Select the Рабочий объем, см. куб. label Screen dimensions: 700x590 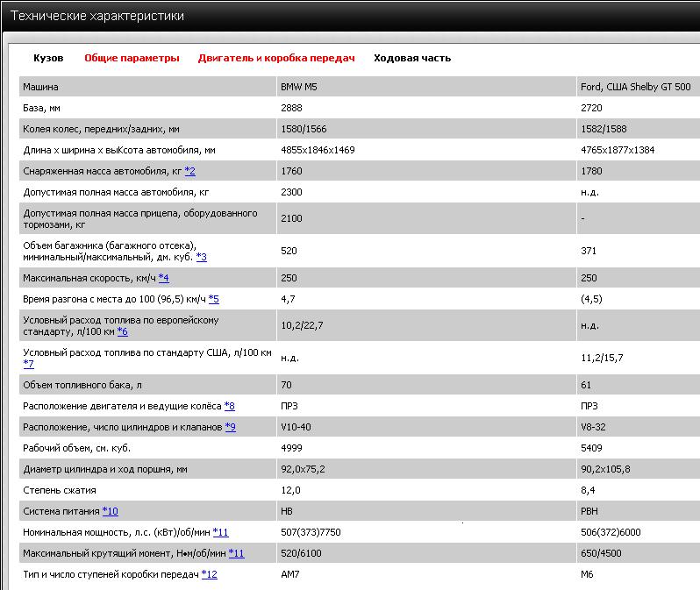77,448
